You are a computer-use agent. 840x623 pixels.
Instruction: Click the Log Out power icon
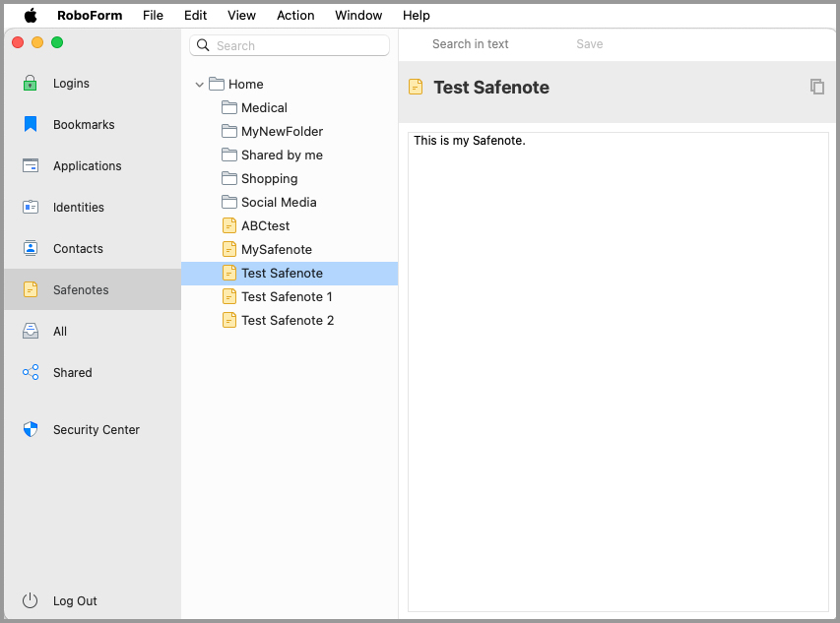[x=30, y=600]
